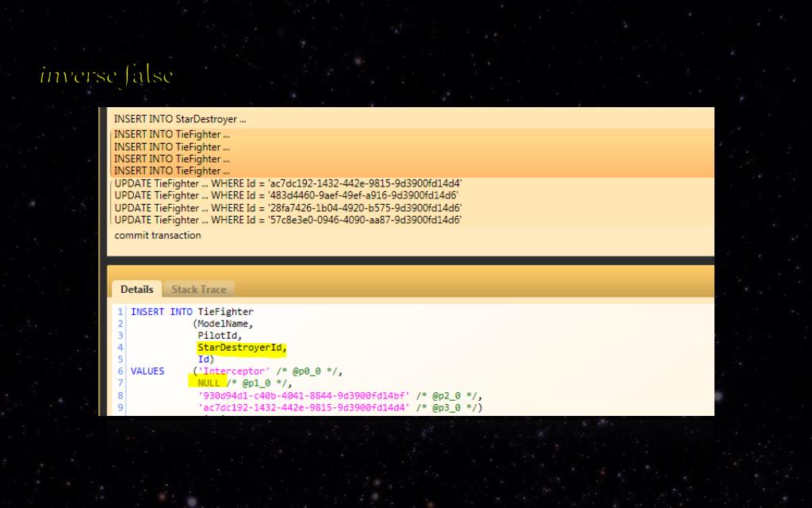Click the (ModelName, text in the SQL
This screenshot has height=508, width=812.
pos(223,324)
